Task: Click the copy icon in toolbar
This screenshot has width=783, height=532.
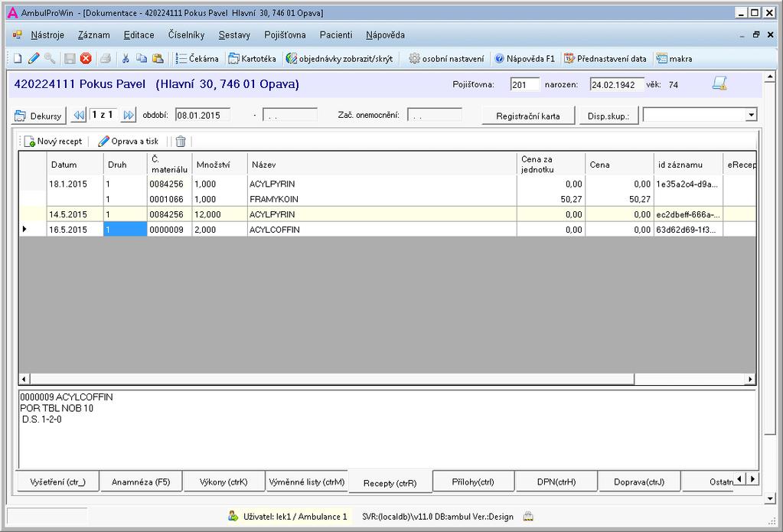Action: click(x=142, y=58)
